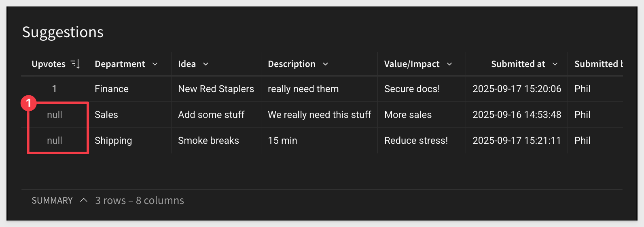Click the Reduce stress! impact cell

[416, 141]
